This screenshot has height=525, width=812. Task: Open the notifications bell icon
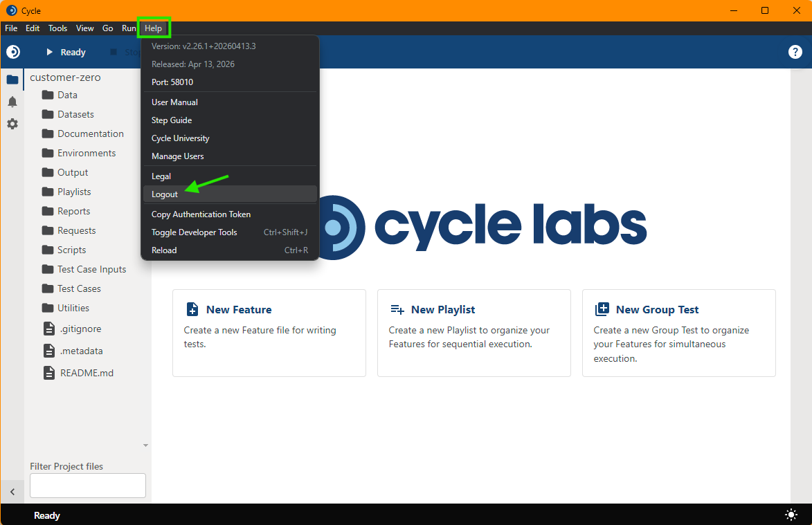(12, 102)
